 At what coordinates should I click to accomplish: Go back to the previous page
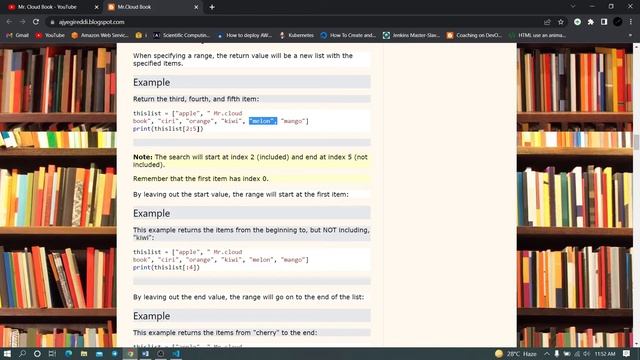tap(9, 22)
